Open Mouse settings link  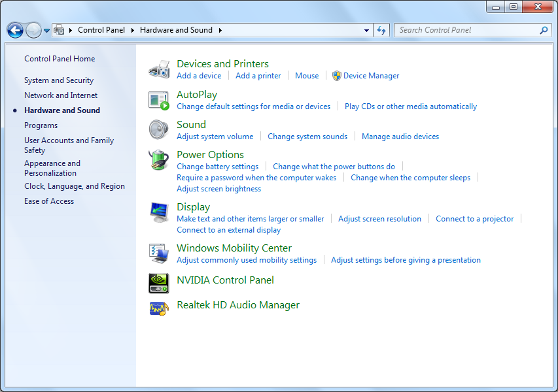(x=307, y=76)
